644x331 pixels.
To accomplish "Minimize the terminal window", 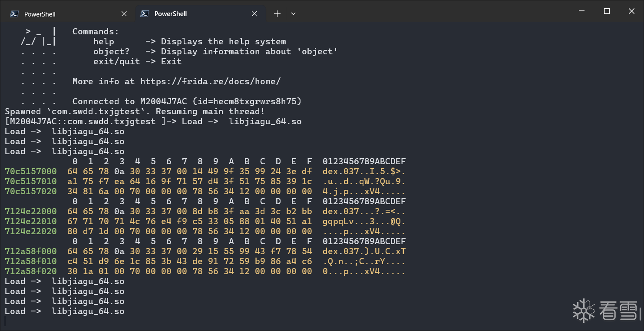I will pos(582,11).
